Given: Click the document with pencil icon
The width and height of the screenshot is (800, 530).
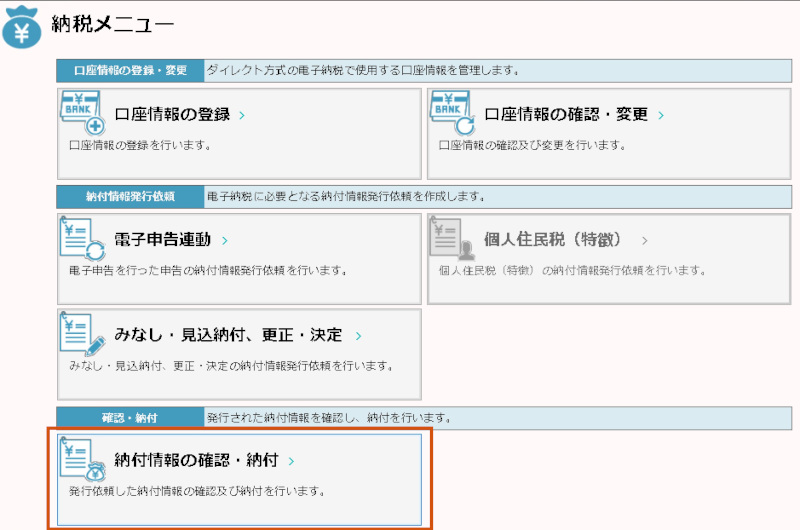Looking at the screenshot, I should click(x=82, y=334).
